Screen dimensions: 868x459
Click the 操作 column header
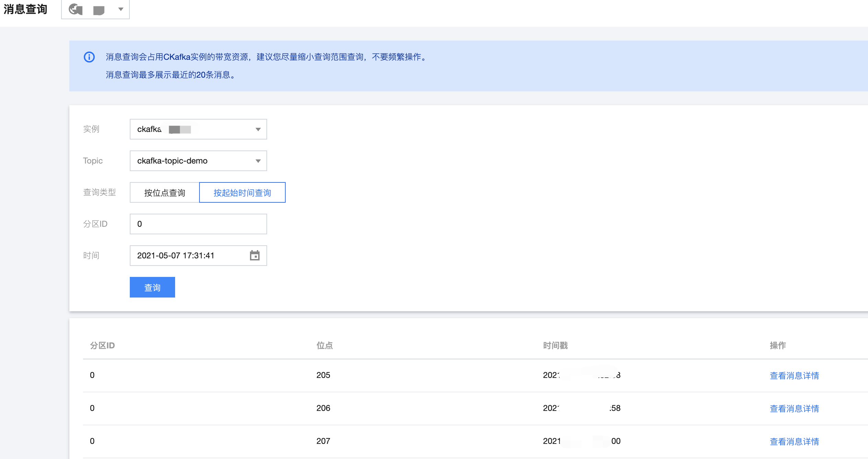[x=778, y=345]
